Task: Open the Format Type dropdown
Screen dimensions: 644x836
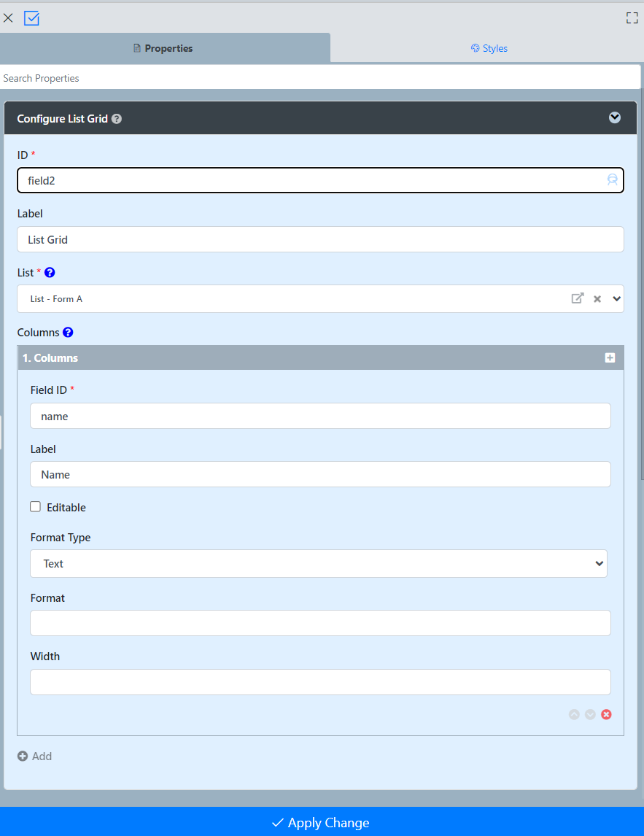Action: pyautogui.click(x=319, y=564)
